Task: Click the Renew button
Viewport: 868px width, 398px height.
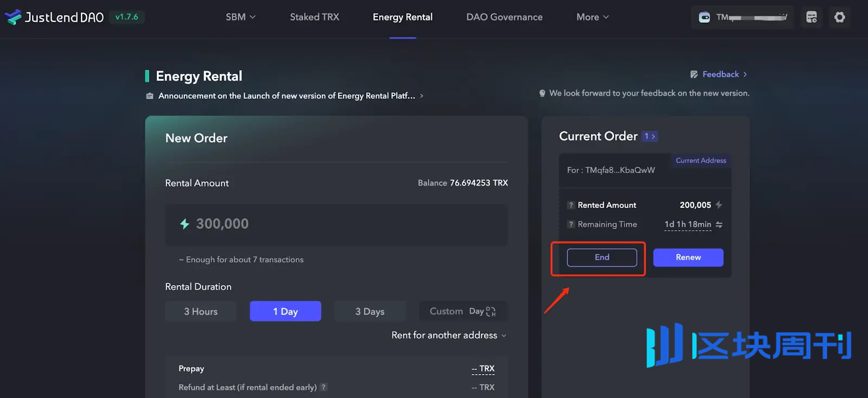Action: [x=688, y=257]
